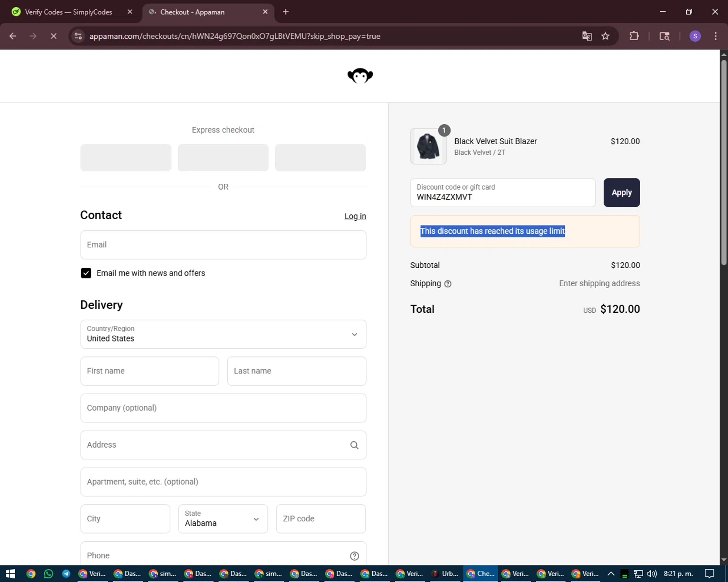Image resolution: width=728 pixels, height=582 pixels.
Task: Click the scrollbar down arrow
Action: click(x=724, y=560)
